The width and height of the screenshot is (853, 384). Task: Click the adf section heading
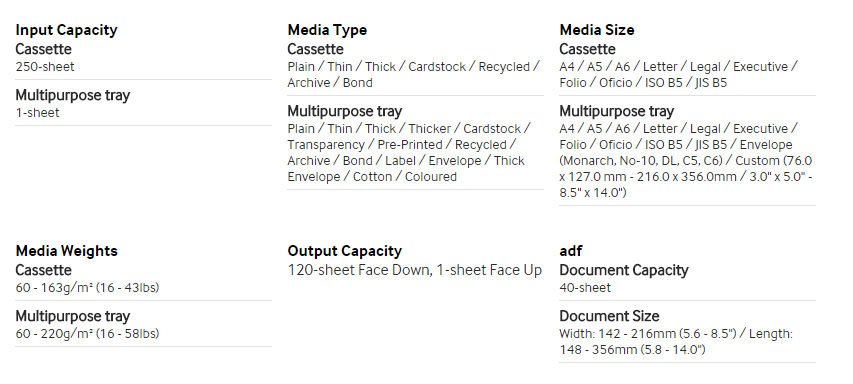click(571, 251)
